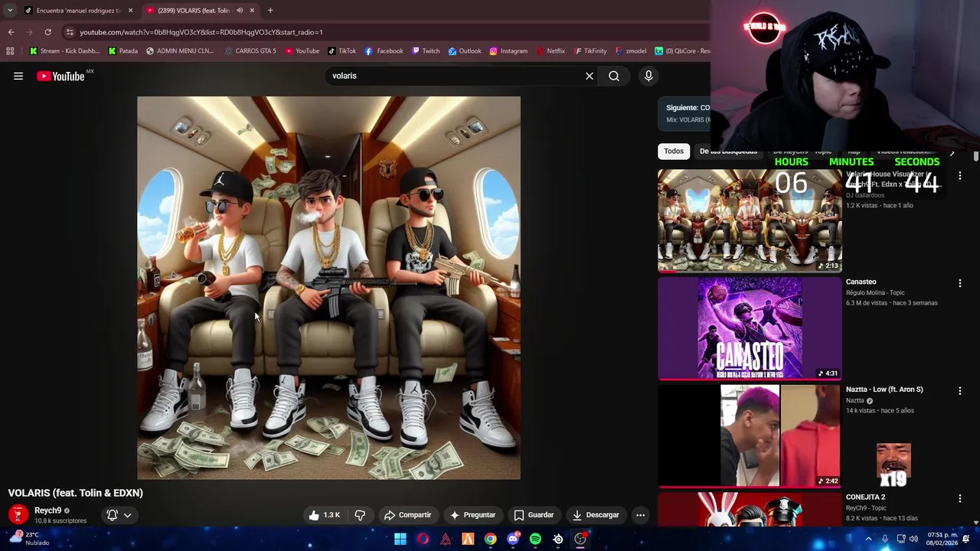This screenshot has height=551, width=980.
Task: Open more actions ellipsis under video
Action: click(x=640, y=515)
